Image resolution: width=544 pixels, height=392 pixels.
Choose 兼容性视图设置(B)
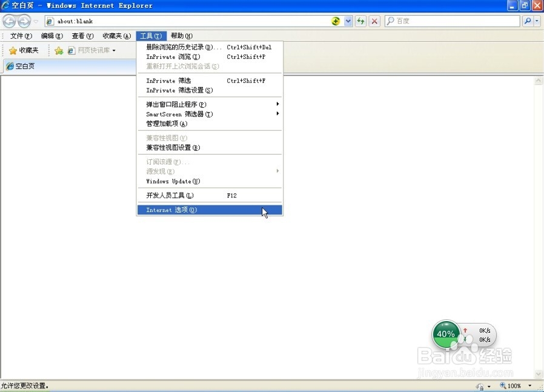210,147
